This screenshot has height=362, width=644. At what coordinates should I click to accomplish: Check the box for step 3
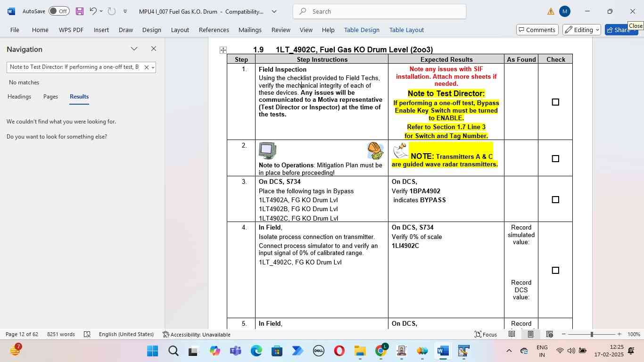555,199
